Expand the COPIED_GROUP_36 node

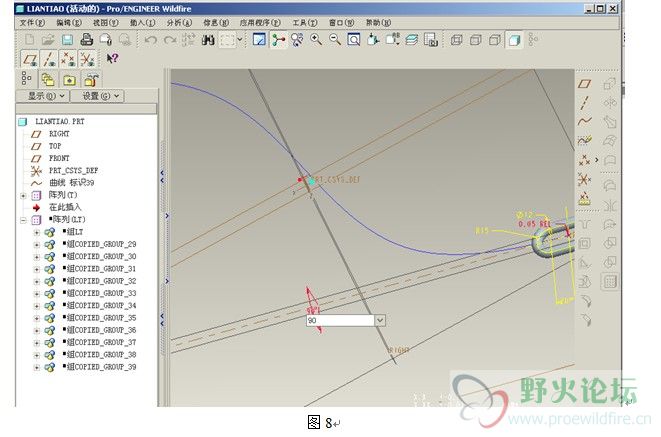click(36, 330)
